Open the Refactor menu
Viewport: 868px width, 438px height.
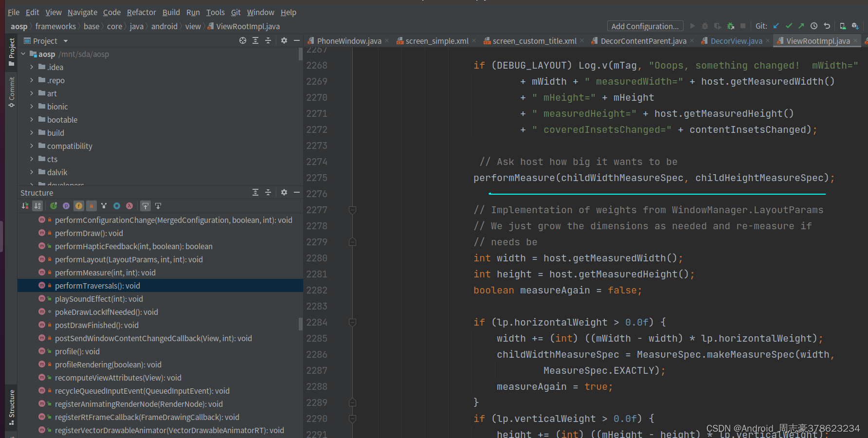click(142, 12)
